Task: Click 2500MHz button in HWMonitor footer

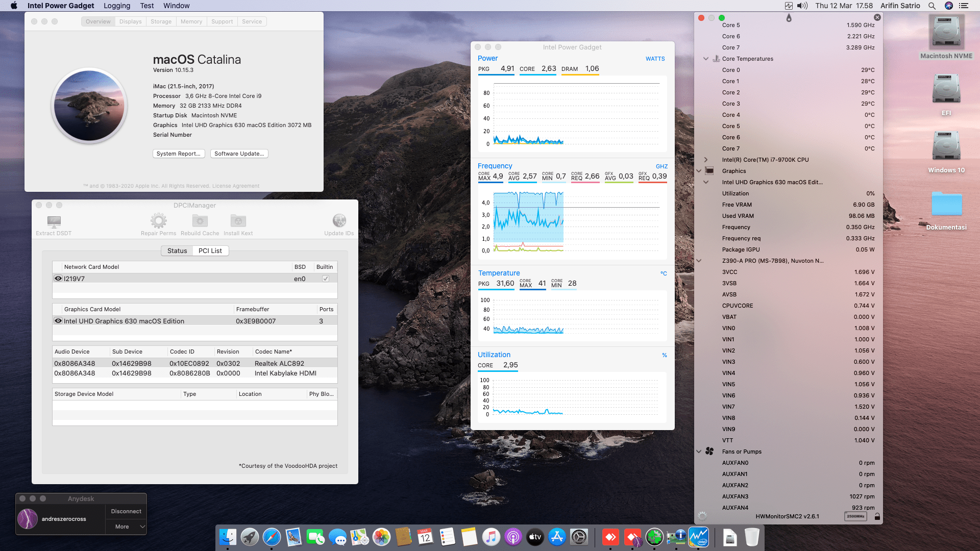Action: tap(855, 516)
